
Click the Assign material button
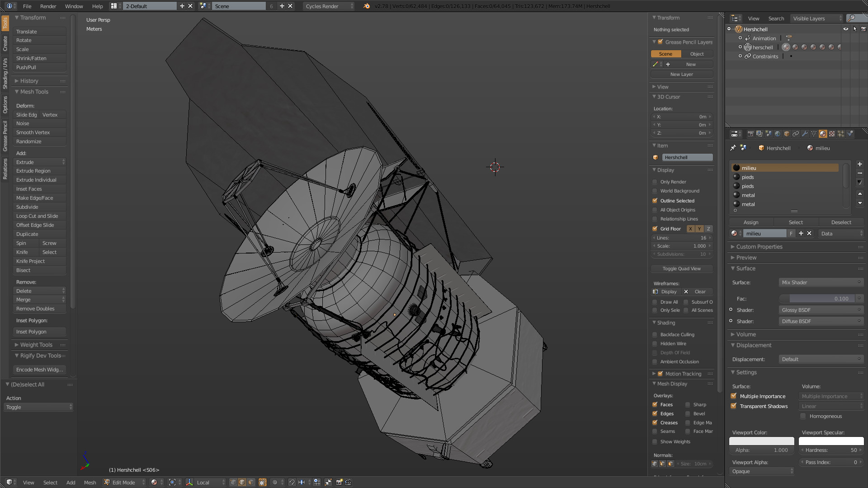[x=751, y=222]
